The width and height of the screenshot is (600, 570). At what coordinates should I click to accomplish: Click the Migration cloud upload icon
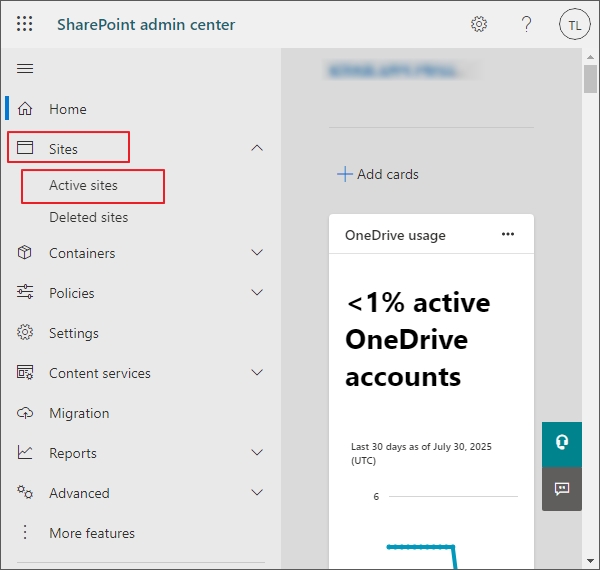click(25, 413)
